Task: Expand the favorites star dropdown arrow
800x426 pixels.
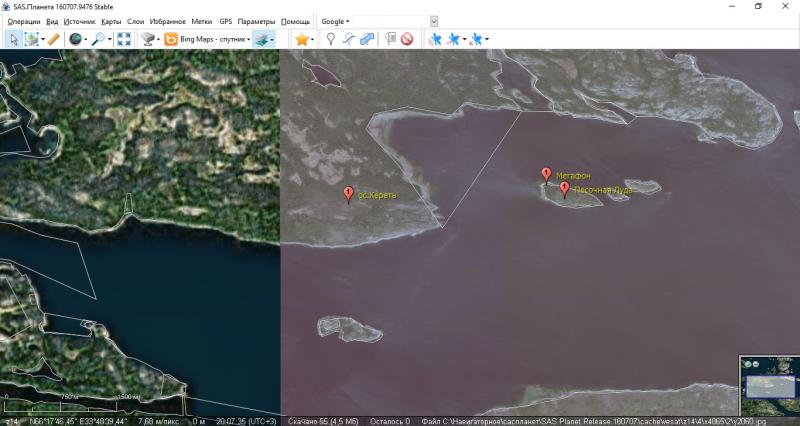Action: tap(313, 39)
